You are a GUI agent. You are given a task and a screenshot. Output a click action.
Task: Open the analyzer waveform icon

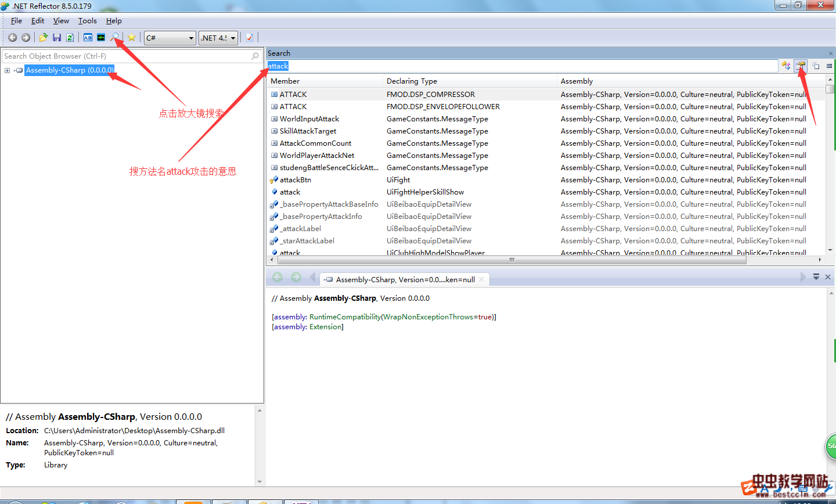pyautogui.click(x=101, y=38)
